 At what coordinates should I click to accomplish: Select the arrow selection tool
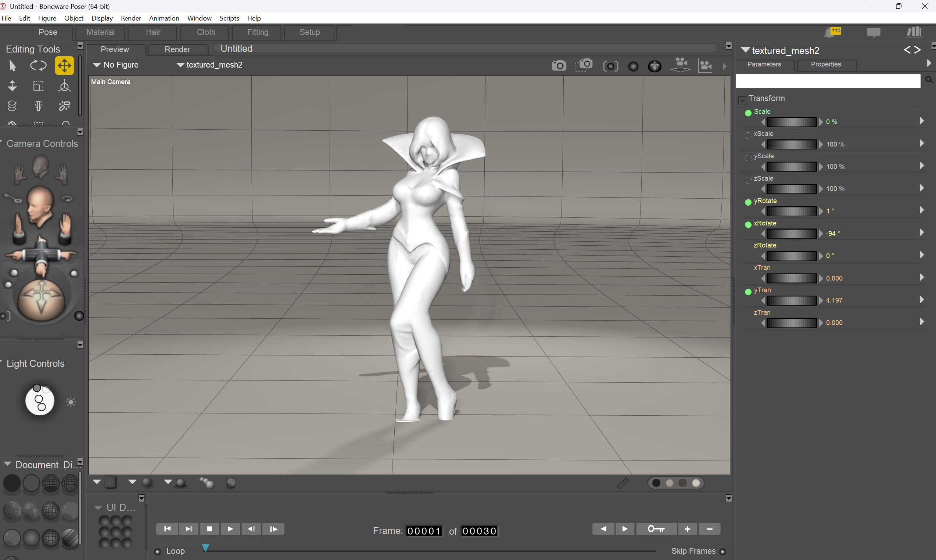point(12,66)
